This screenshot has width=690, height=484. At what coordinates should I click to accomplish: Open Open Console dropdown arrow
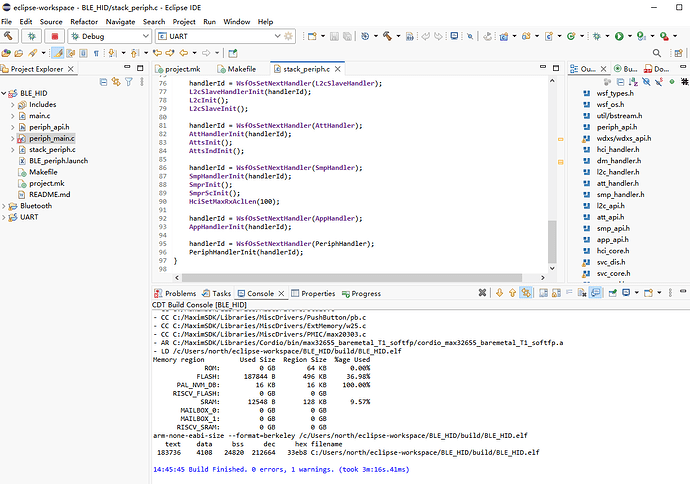click(659, 293)
